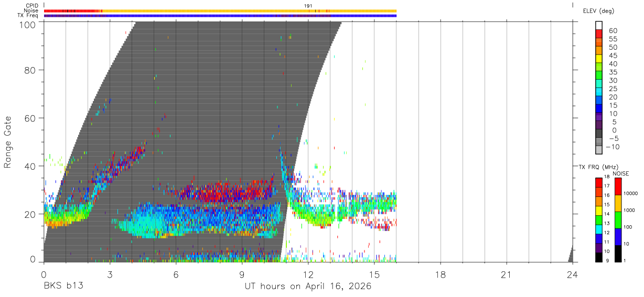Click the 80 tick on Range Gate axis
The width and height of the screenshot is (644, 297).
pyautogui.click(x=30, y=70)
